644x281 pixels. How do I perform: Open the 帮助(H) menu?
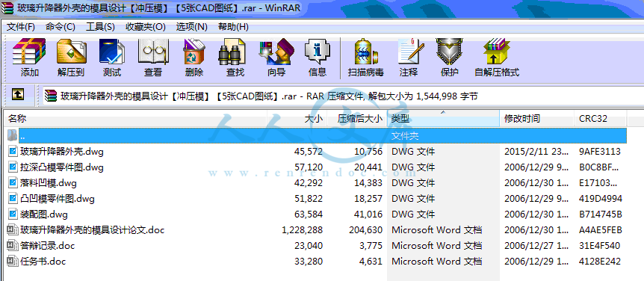point(233,27)
